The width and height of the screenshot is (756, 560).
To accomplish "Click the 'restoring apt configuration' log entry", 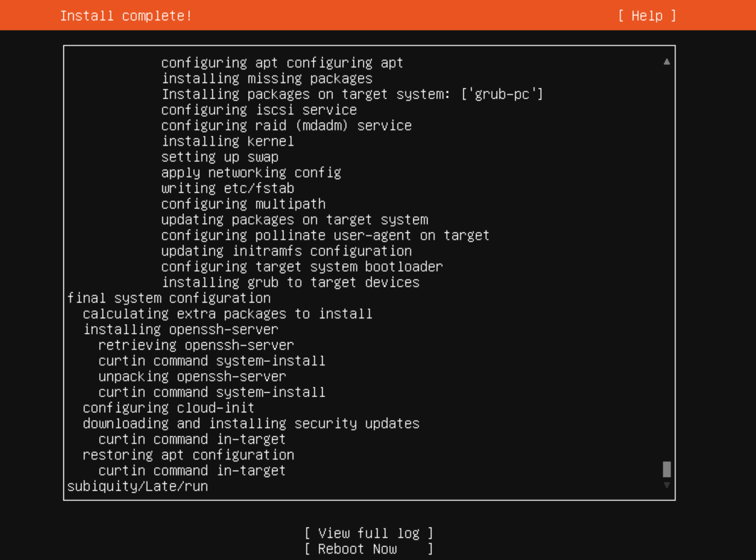I will (188, 455).
